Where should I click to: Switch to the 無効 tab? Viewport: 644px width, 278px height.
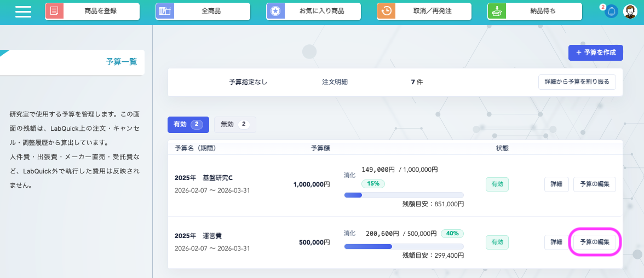[x=235, y=124]
